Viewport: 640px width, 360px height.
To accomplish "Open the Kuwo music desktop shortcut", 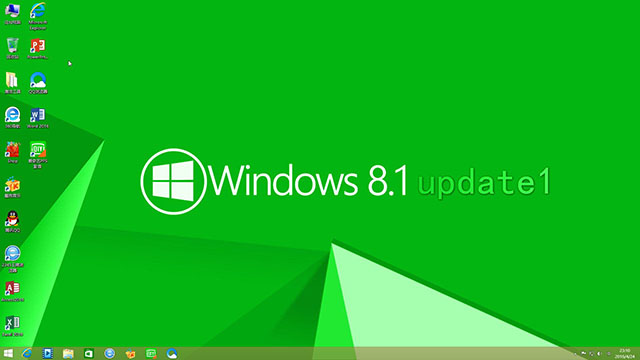I will (12, 187).
